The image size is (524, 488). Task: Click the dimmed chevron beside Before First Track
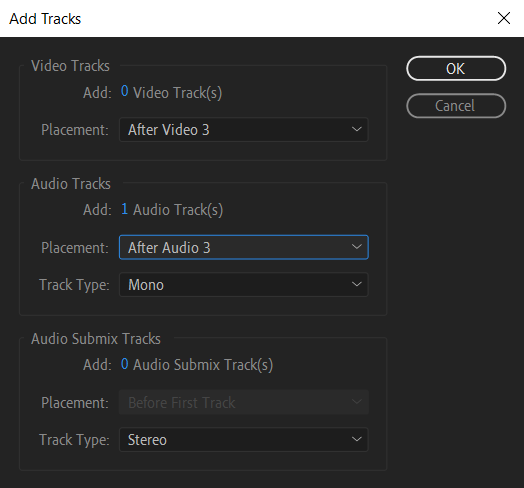point(357,402)
